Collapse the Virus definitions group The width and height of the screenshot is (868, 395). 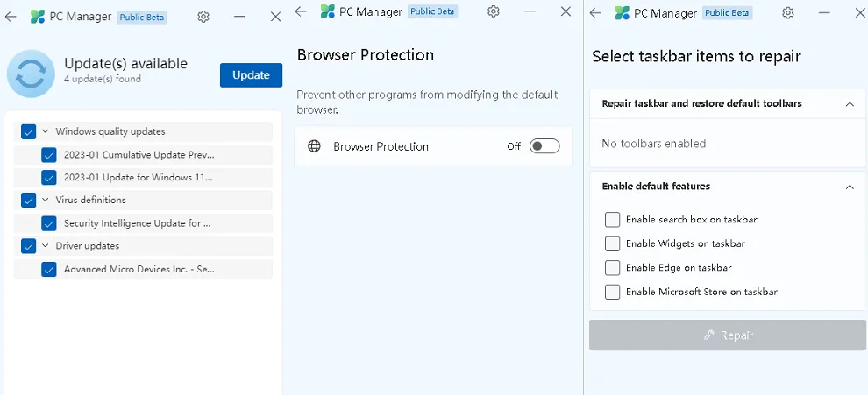click(45, 200)
